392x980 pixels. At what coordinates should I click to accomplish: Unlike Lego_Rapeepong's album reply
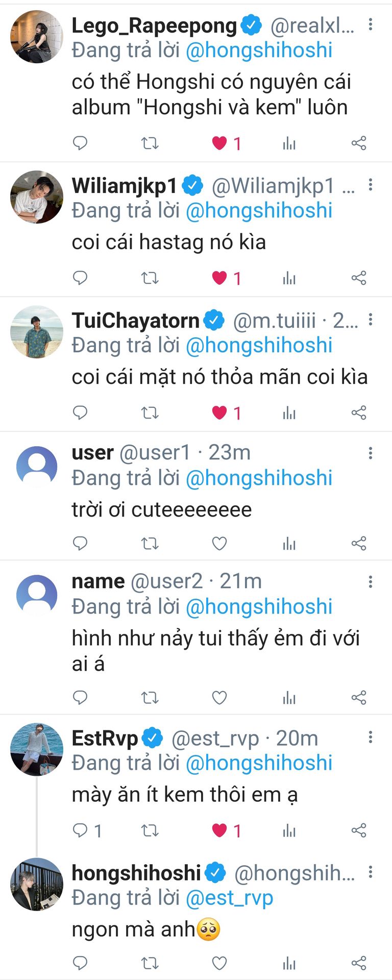219,143
